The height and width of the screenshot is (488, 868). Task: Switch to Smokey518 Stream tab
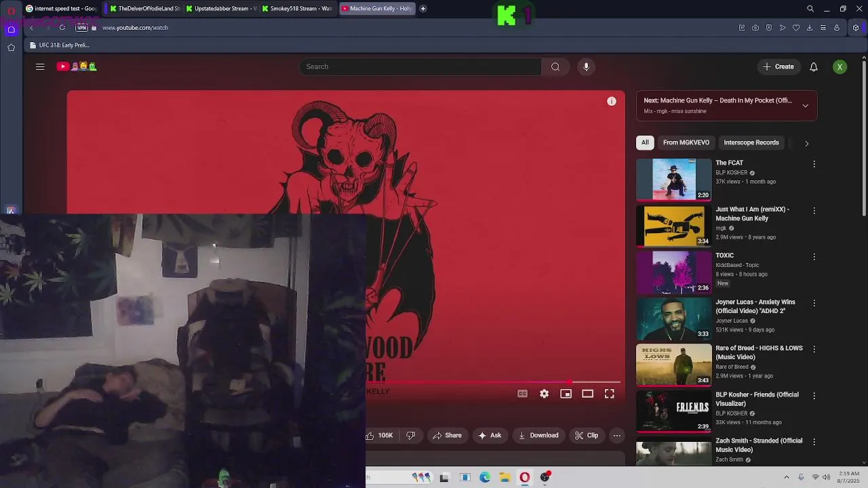point(297,9)
